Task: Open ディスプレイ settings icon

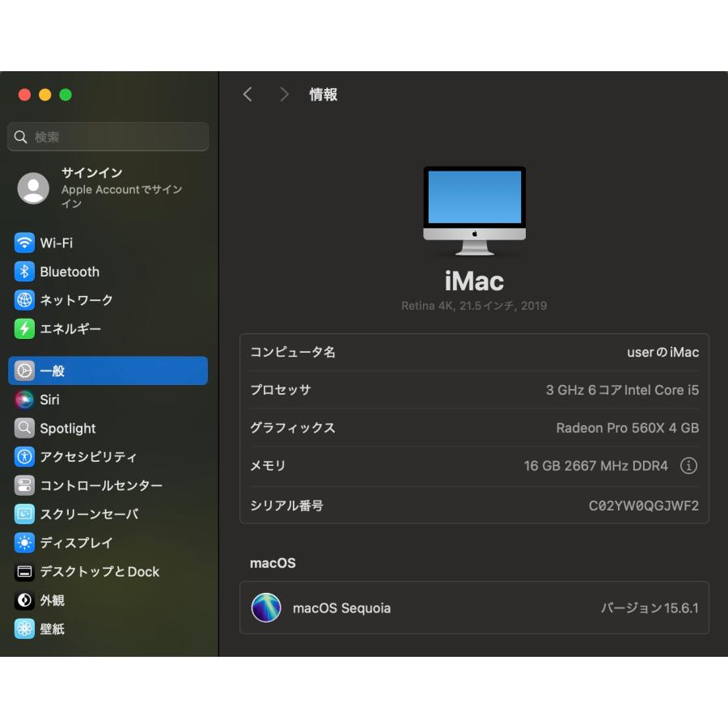Action: tap(23, 543)
